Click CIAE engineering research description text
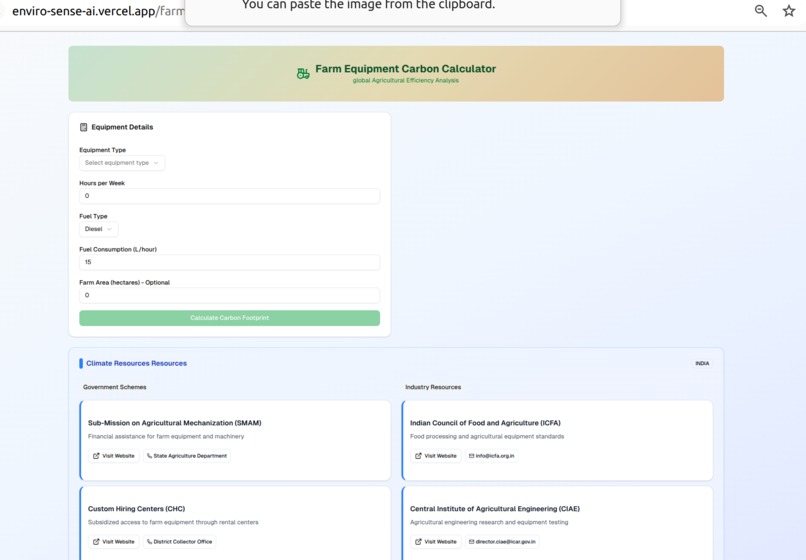Image resolution: width=806 pixels, height=560 pixels. [489, 522]
